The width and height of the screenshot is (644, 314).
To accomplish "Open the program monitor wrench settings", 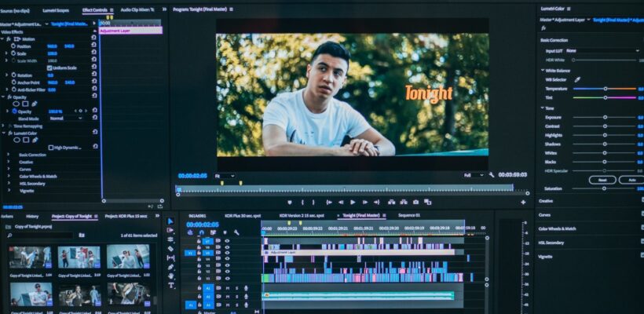I will coord(492,175).
